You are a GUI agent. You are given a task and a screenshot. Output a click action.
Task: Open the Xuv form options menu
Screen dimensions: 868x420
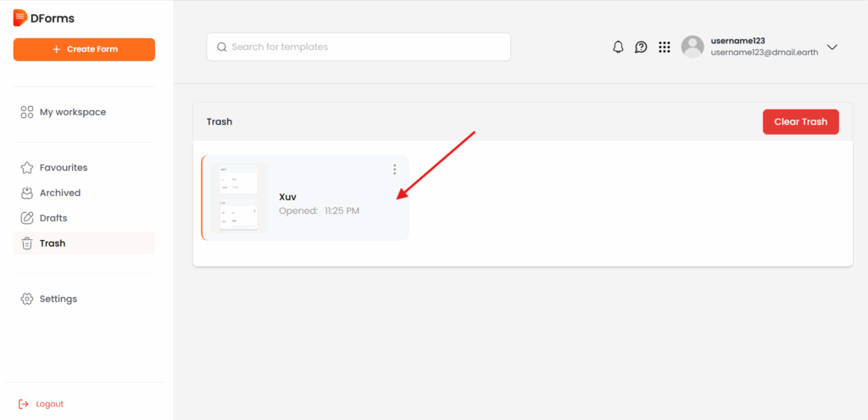click(x=394, y=170)
